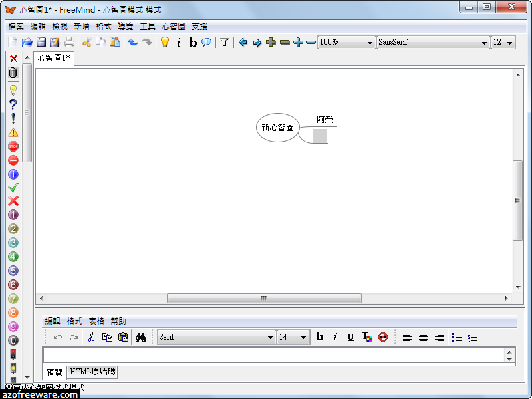The image size is (532, 399).
Task: Add the priority number 1 icon
Action: point(15,215)
